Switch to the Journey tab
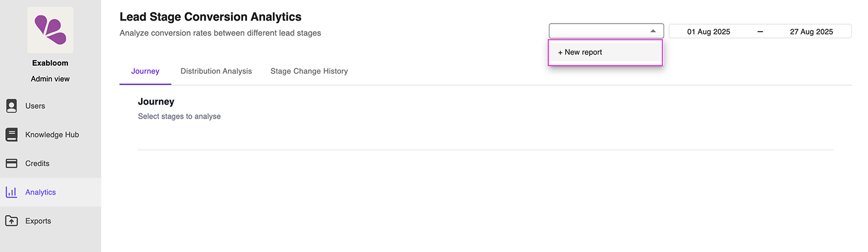Image resolution: width=868 pixels, height=252 pixels. [145, 71]
